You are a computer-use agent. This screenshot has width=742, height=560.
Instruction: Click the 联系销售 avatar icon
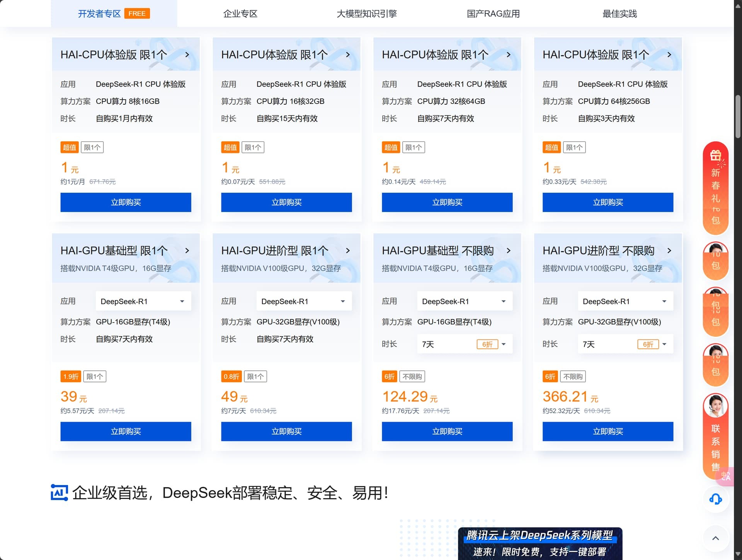click(x=715, y=406)
